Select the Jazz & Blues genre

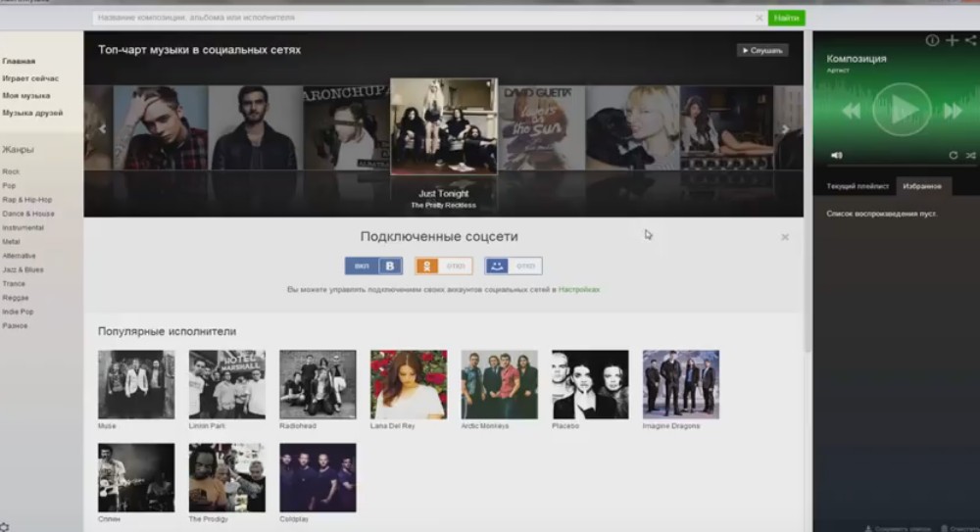pyautogui.click(x=24, y=269)
